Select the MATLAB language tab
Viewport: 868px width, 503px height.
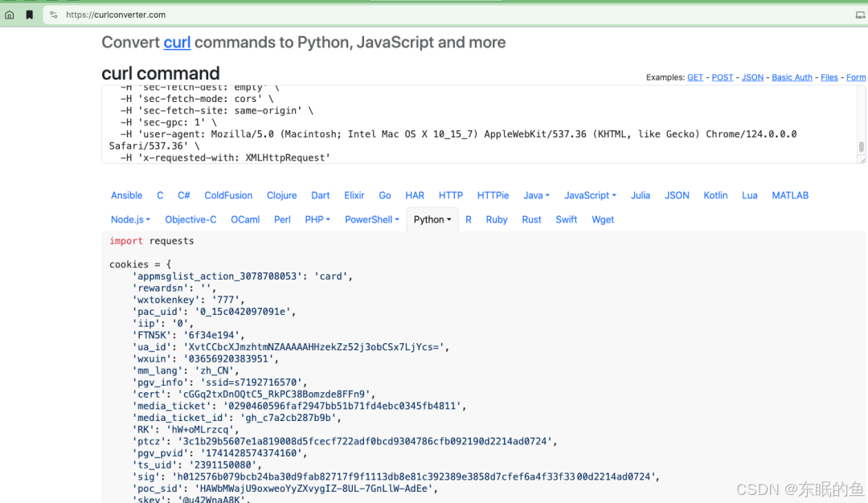790,195
